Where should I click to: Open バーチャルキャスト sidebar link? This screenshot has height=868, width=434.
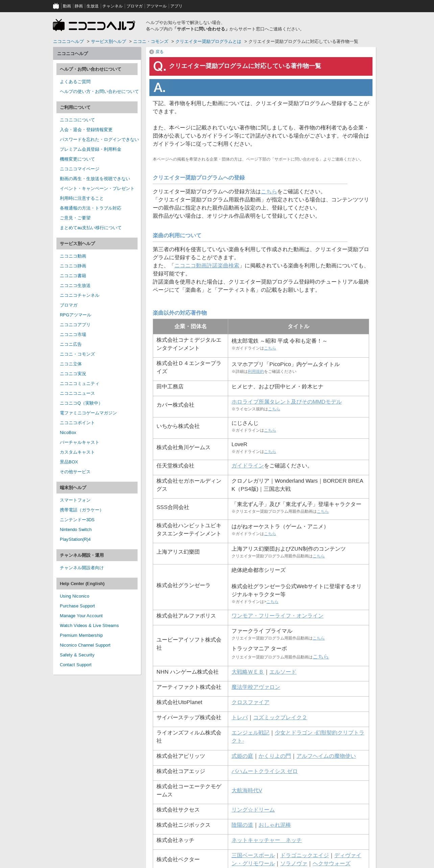pos(79,442)
